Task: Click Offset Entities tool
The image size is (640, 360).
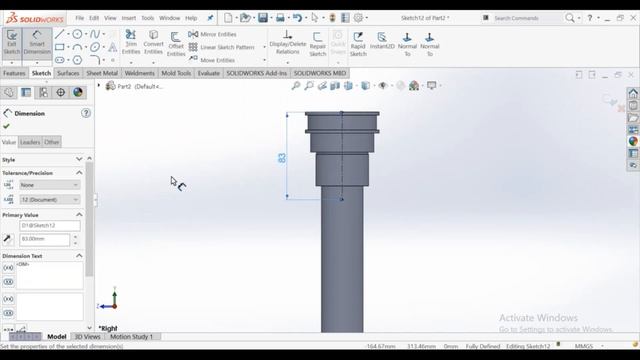Action: click(176, 44)
